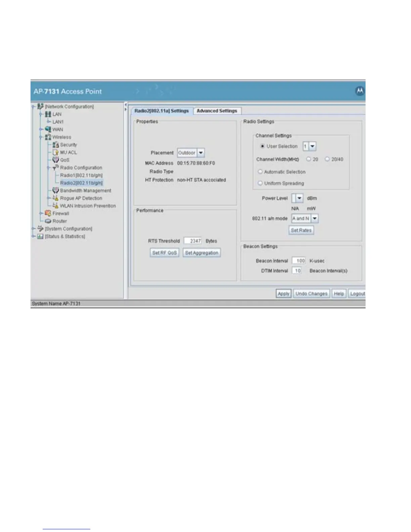Image resolution: width=411 pixels, height=532 pixels.
Task: Expand the System Configuration node
Action: (33, 229)
